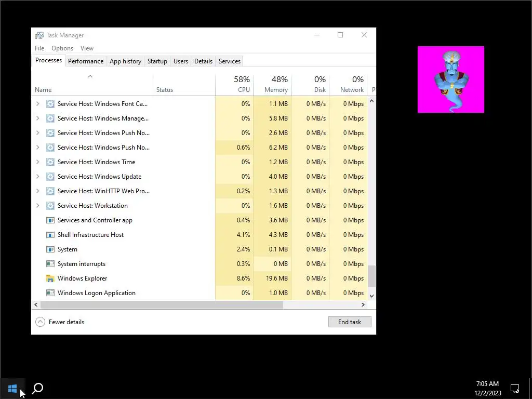Sort by the Status column header
Screen dimensions: 532x399
pos(184,85)
